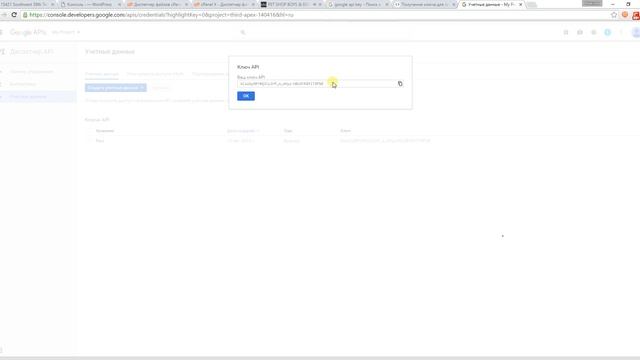The height and width of the screenshot is (360, 640).
Task: Confirm the API key dialog with OK
Action: pos(246,96)
